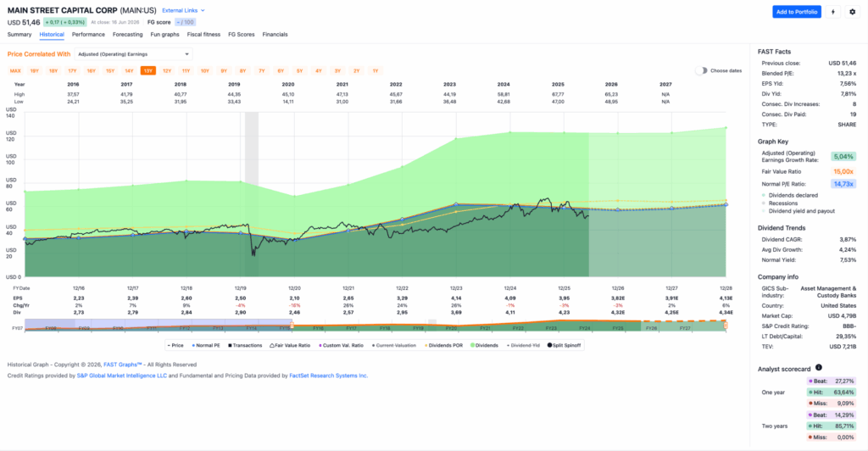The width and height of the screenshot is (868, 451).
Task: Toggle the Split Spinoff legend entry
Action: pyautogui.click(x=564, y=345)
